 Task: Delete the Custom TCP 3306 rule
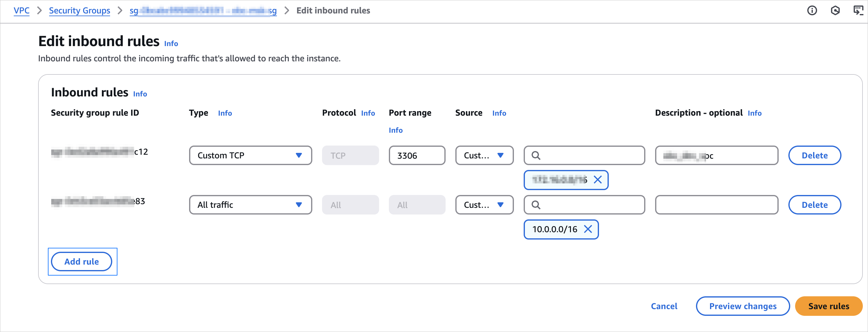click(814, 155)
